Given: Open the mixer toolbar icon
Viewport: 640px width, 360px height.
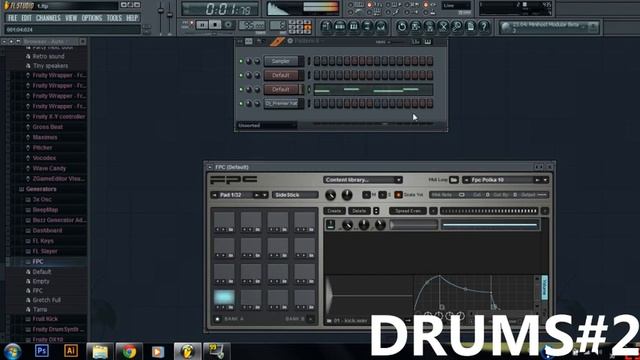Looking at the screenshot, I should tap(381, 27).
